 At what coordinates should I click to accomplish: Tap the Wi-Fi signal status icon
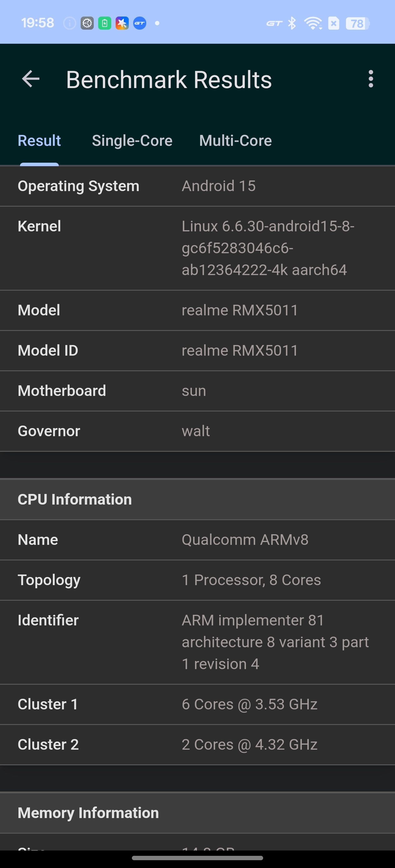(x=313, y=23)
